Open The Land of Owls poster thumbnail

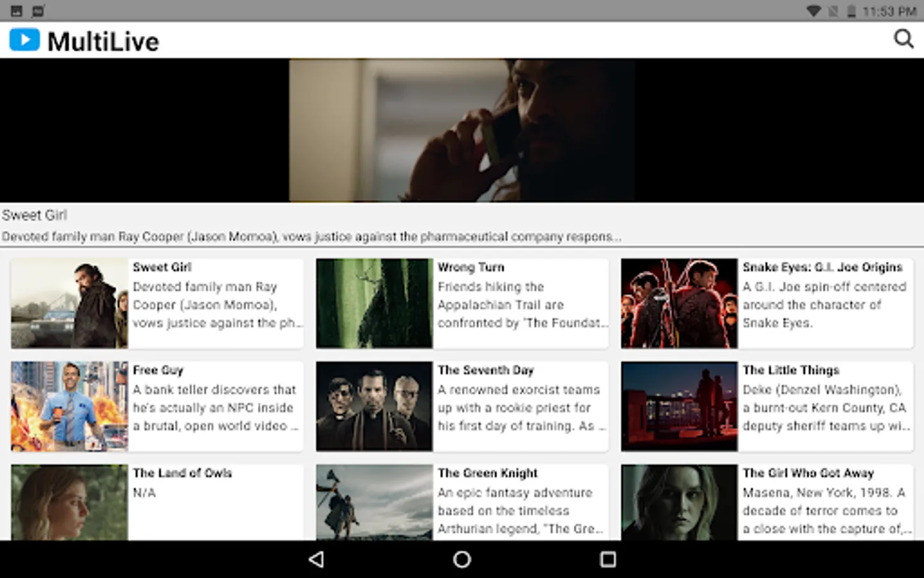click(69, 502)
